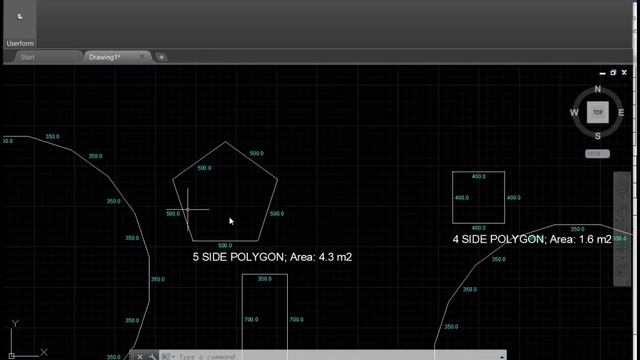
Task: Open the WCS coordinate system dropdown
Action: coord(598,154)
